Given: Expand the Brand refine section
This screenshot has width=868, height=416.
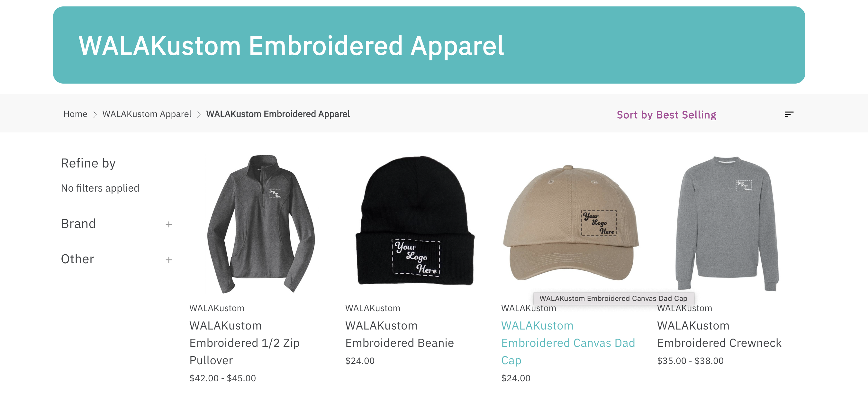Looking at the screenshot, I should click(117, 224).
